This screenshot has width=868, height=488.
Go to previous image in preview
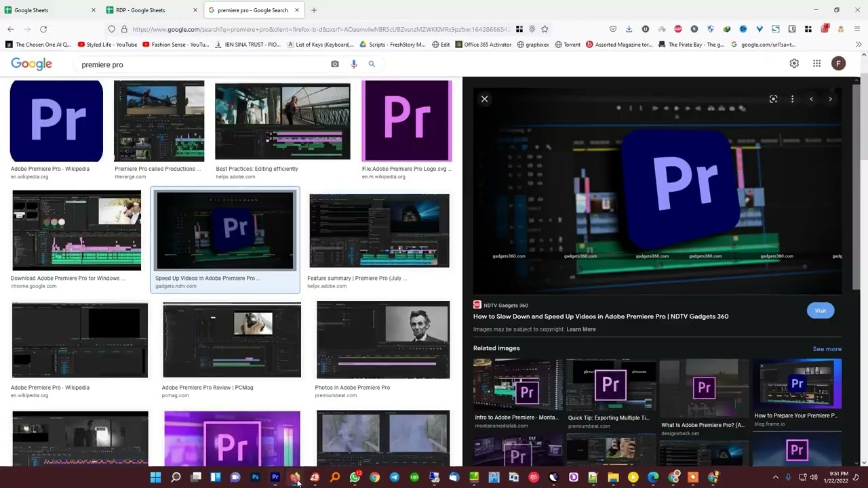(x=811, y=99)
